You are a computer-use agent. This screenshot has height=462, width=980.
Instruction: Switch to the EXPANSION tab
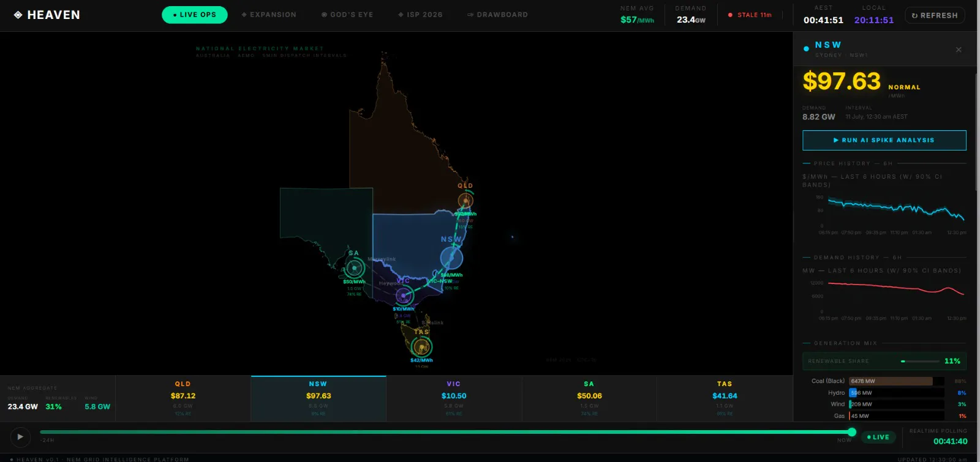(269, 15)
